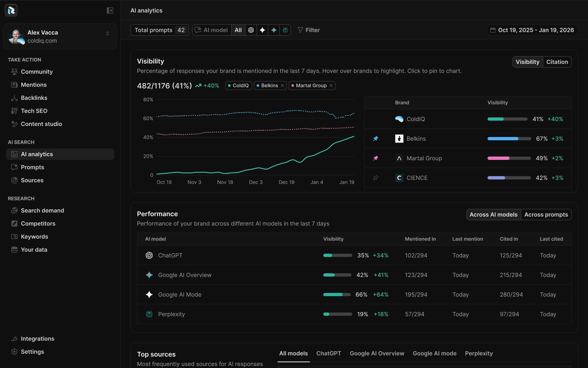The image size is (588, 368).
Task: Select the All models filter
Action: pos(238,30)
